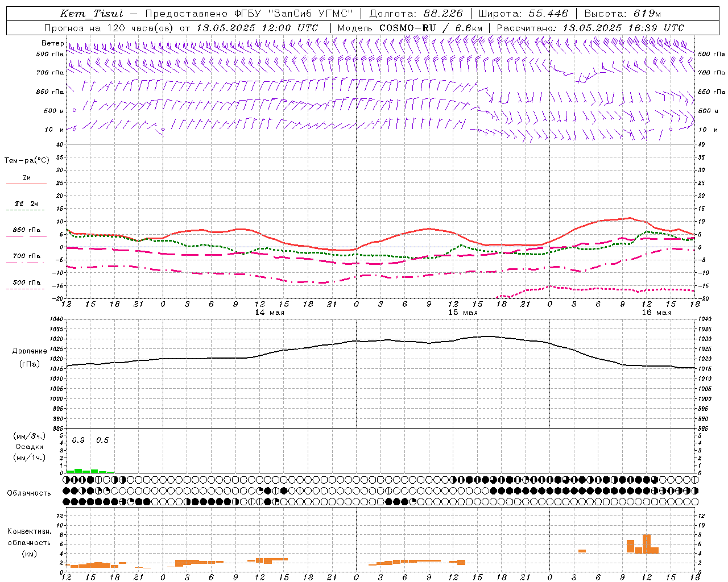Click the tallest orange convective cloud bar
The height and width of the screenshot is (582, 728).
pyautogui.click(x=647, y=544)
